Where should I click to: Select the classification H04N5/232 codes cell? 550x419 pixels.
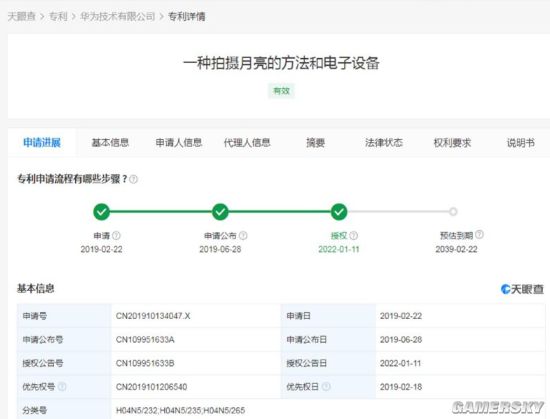180,410
